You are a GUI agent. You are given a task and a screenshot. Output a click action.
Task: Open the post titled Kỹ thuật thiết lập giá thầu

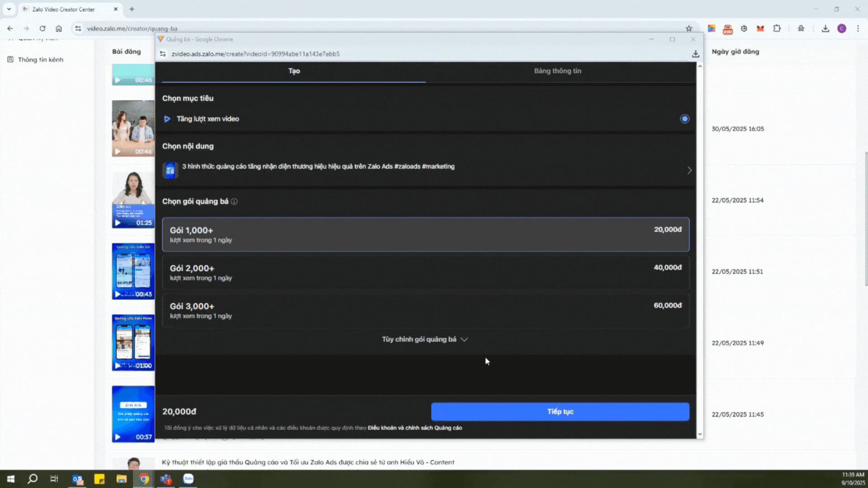pos(308,462)
